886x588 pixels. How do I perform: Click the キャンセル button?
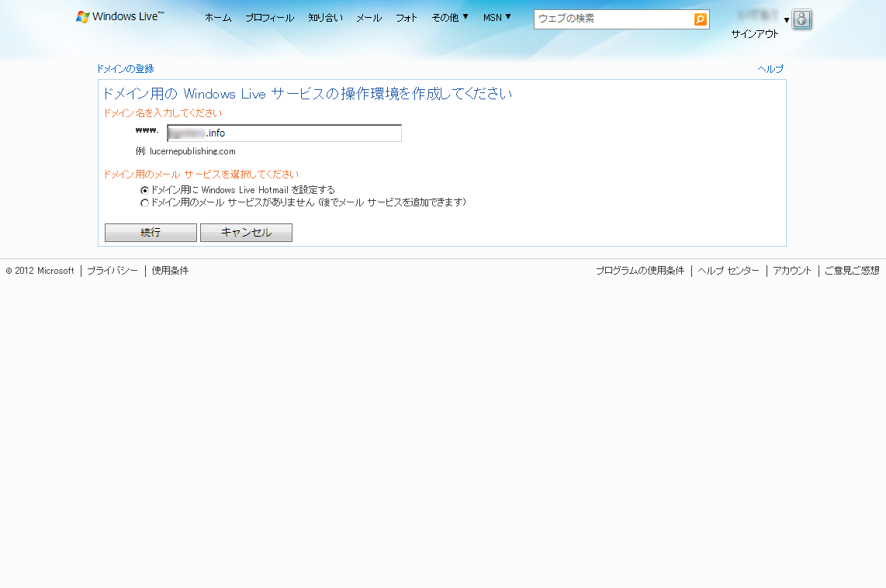tap(247, 233)
